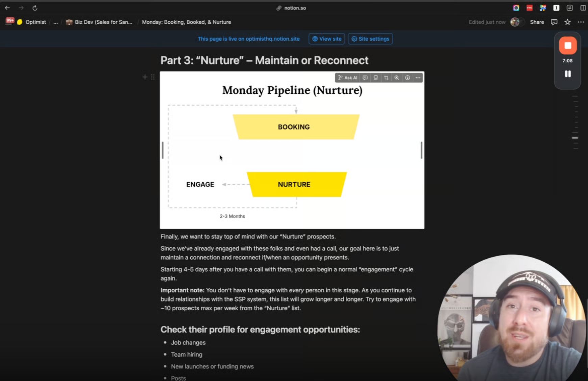
Task: Open the page options ellipsis menu
Action: (x=581, y=22)
